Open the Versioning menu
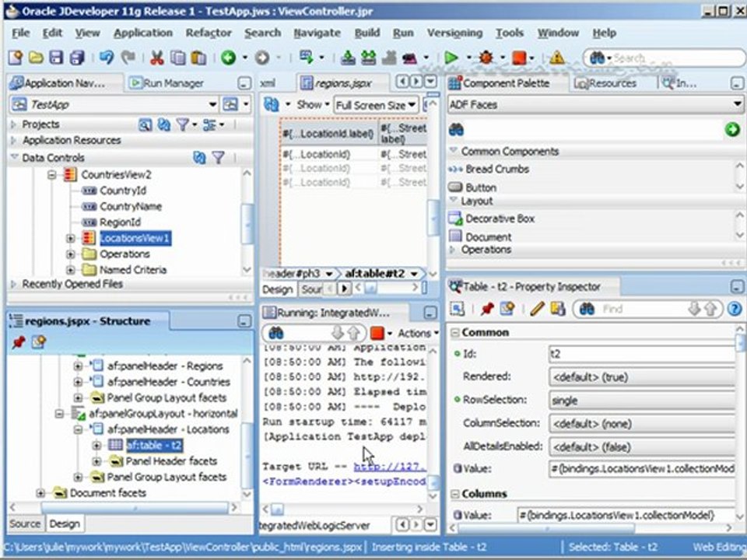The height and width of the screenshot is (560, 747). 454,33
